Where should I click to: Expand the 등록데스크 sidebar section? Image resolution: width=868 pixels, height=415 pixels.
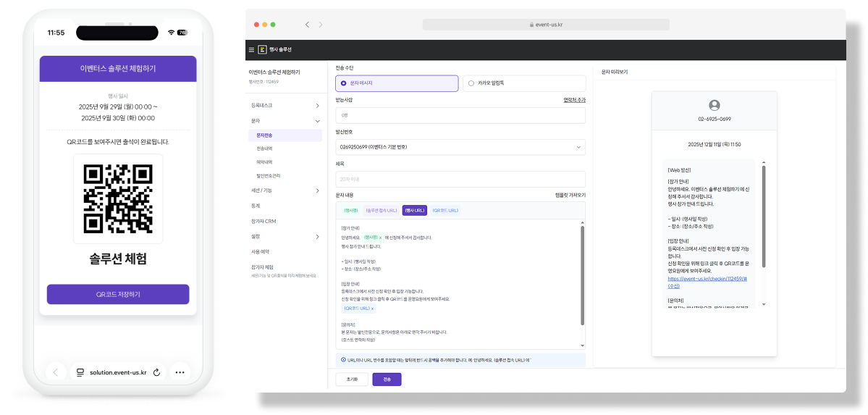click(285, 105)
